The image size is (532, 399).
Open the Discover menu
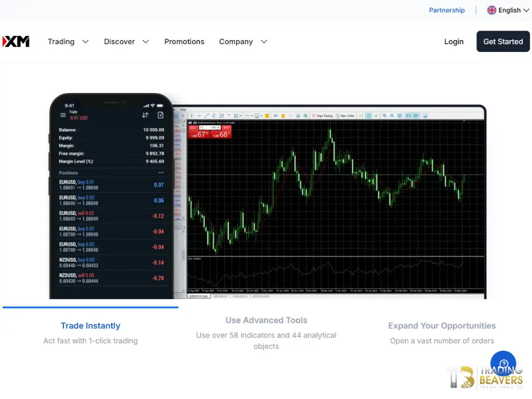pyautogui.click(x=119, y=42)
